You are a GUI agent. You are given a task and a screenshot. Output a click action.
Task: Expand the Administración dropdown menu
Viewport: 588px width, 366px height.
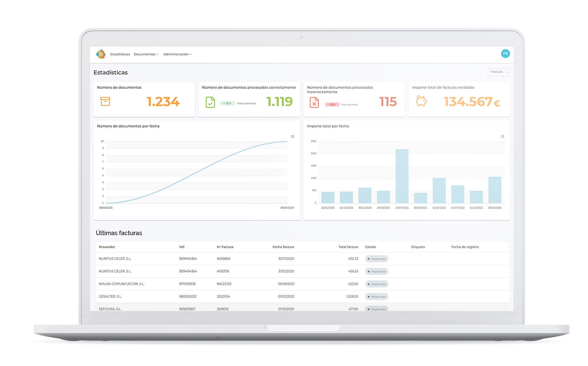[178, 54]
